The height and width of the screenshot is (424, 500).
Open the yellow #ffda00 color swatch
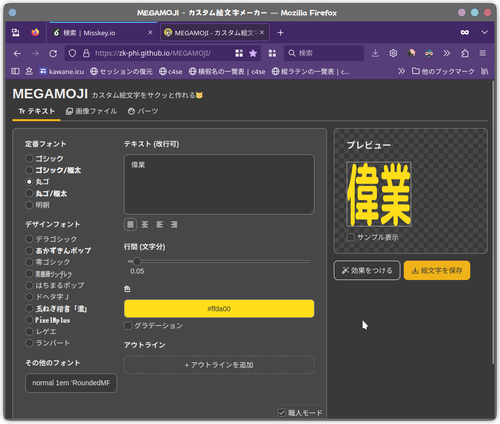[219, 309]
